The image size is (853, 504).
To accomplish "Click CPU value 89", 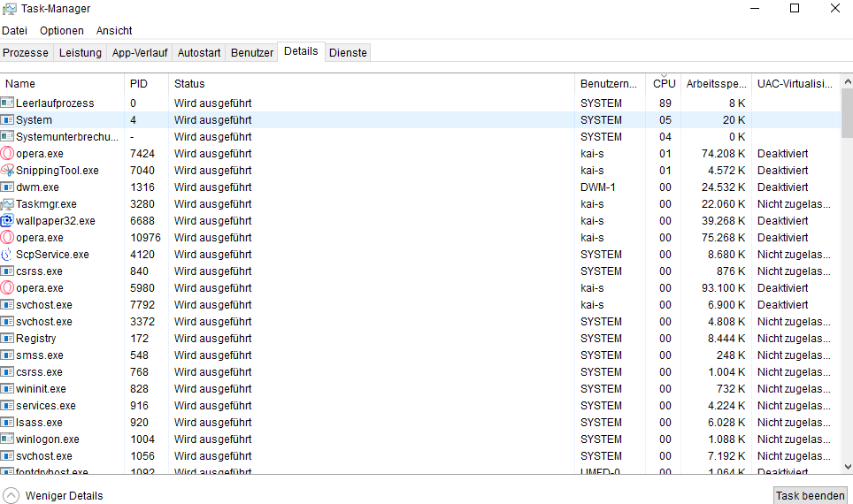I will pyautogui.click(x=665, y=103).
